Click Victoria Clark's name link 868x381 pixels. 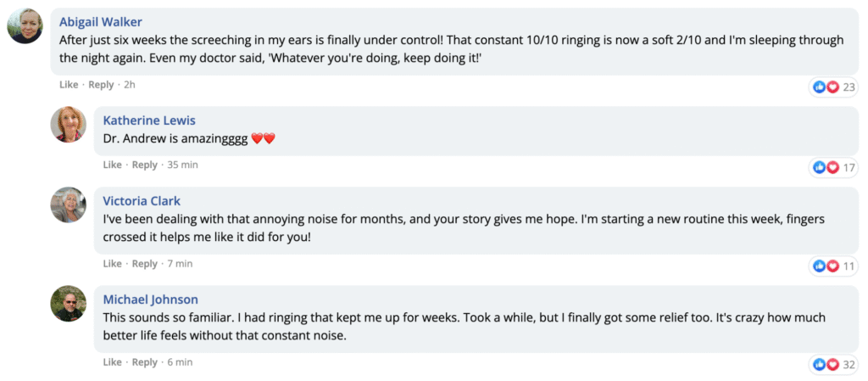pyautogui.click(x=142, y=201)
